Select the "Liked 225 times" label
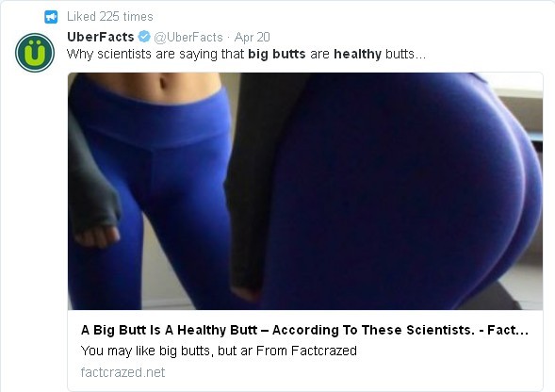This screenshot has width=555, height=392. pos(110,17)
